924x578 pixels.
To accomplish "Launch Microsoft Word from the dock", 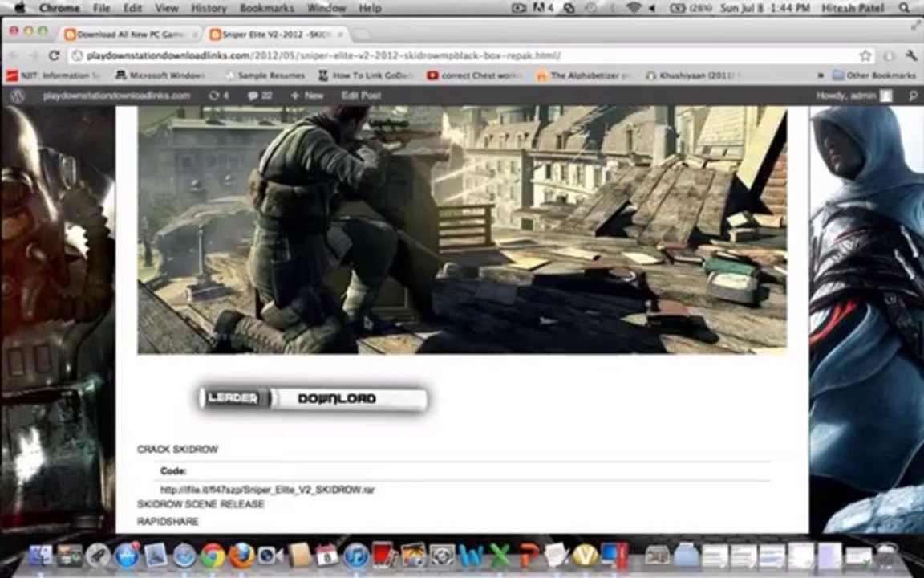I will click(x=471, y=556).
